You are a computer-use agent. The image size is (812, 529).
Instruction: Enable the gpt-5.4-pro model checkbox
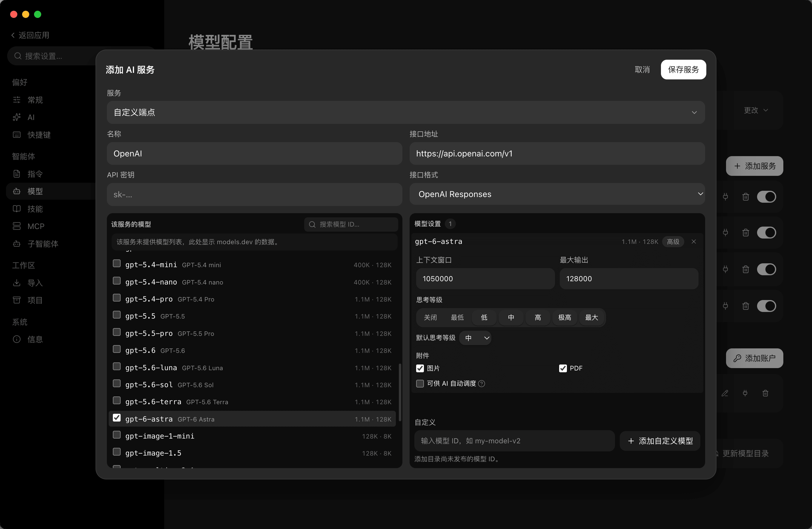point(117,298)
